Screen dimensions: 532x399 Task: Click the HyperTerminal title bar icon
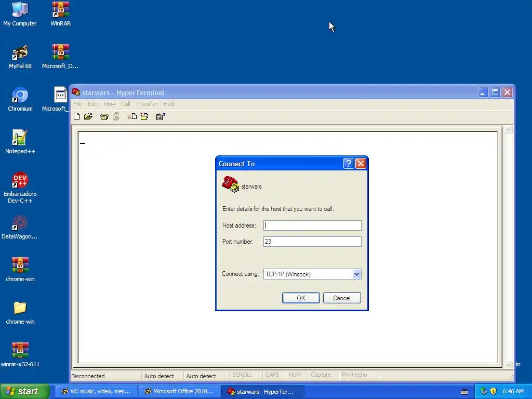(x=76, y=92)
